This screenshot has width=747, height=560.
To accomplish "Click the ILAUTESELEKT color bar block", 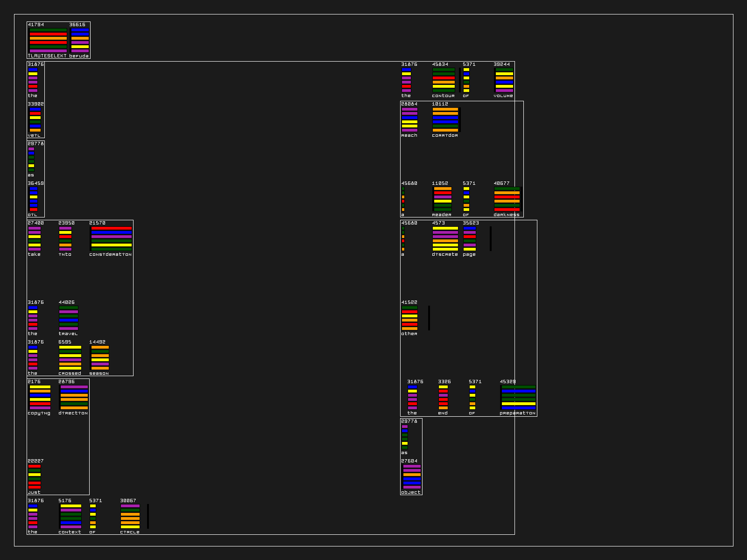I will coord(48,40).
